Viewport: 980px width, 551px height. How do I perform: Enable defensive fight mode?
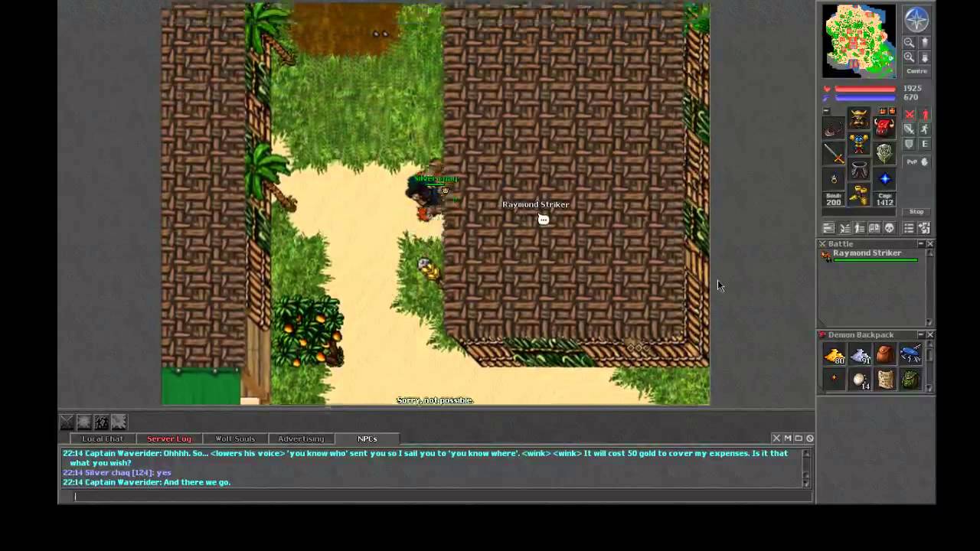pyautogui.click(x=909, y=144)
